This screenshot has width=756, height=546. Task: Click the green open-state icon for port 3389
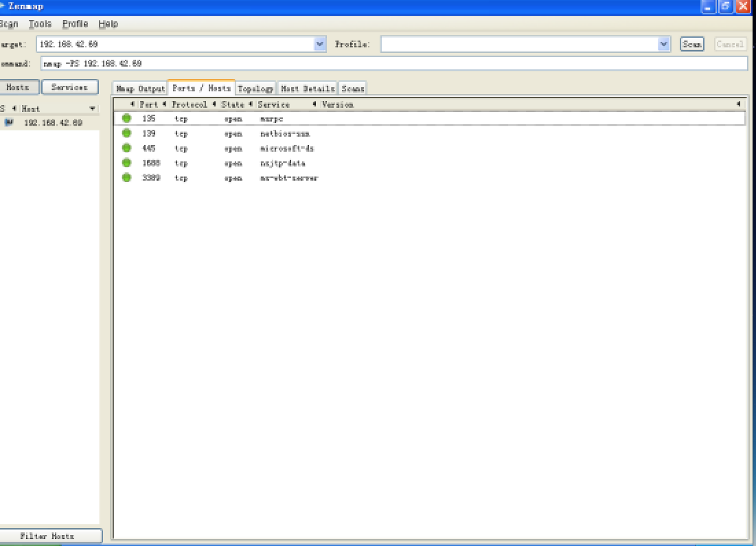point(127,177)
